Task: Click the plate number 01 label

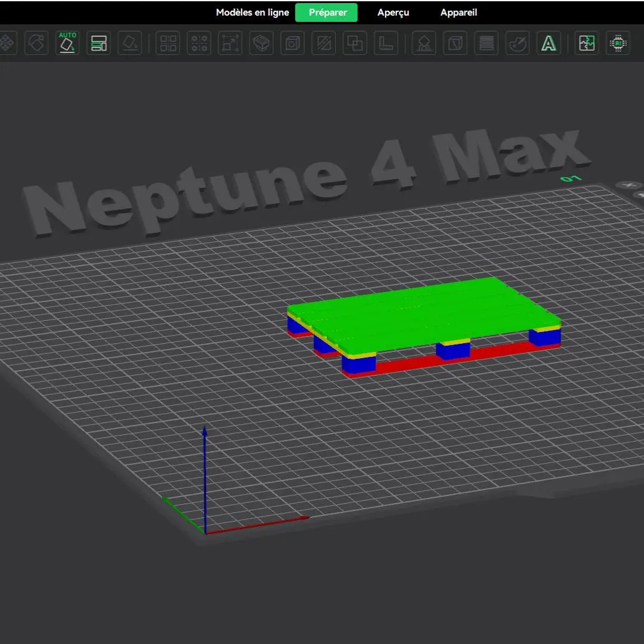Action: click(x=571, y=178)
